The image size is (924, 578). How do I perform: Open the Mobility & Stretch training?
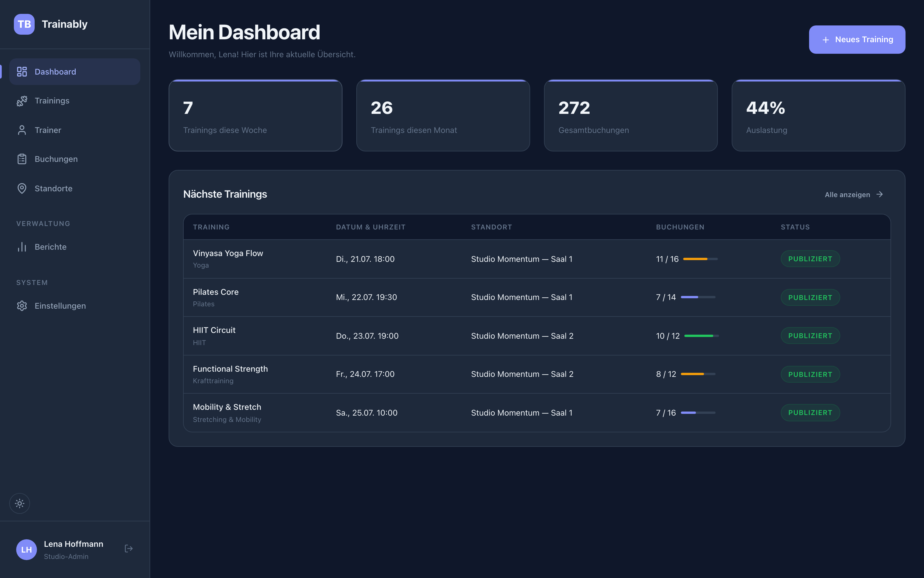227,407
